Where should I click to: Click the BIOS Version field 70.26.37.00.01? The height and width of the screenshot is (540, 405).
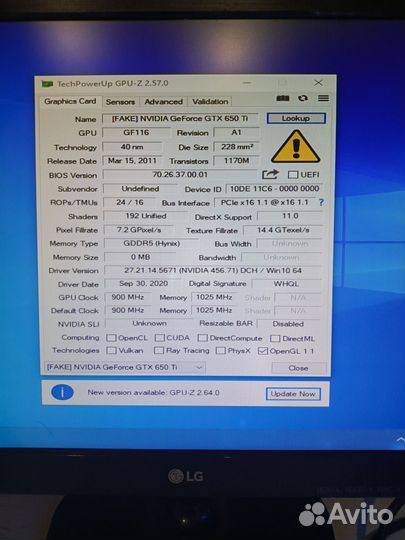(x=180, y=175)
